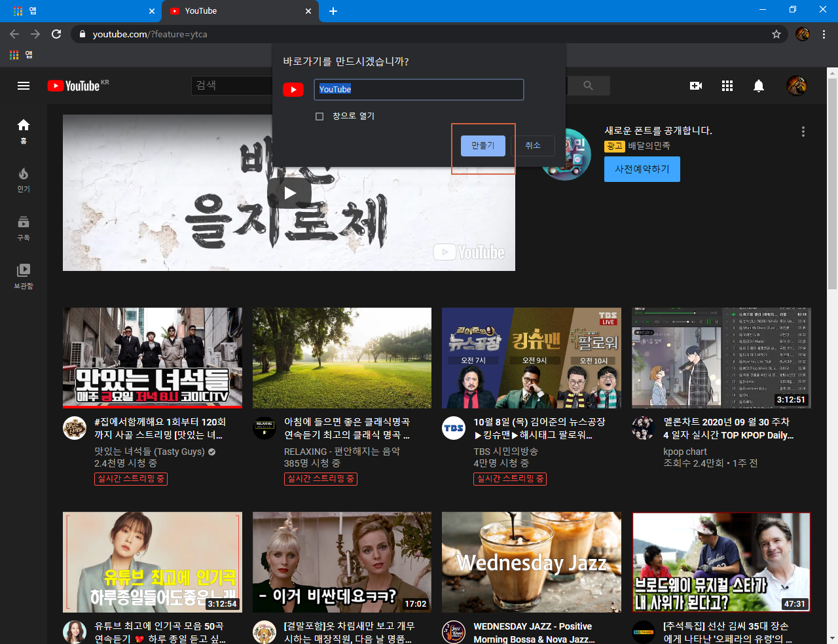The image size is (838, 644).
Task: Open the YouTube apps grid icon
Action: 727,86
